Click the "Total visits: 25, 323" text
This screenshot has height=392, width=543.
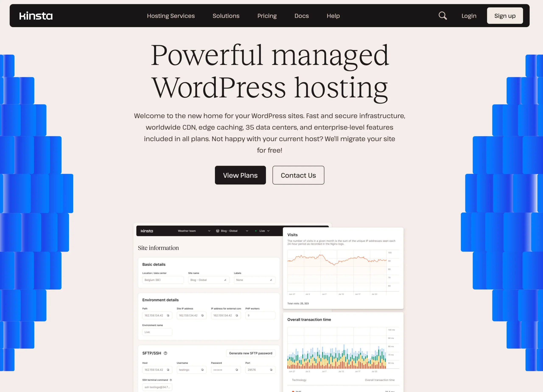(x=298, y=303)
